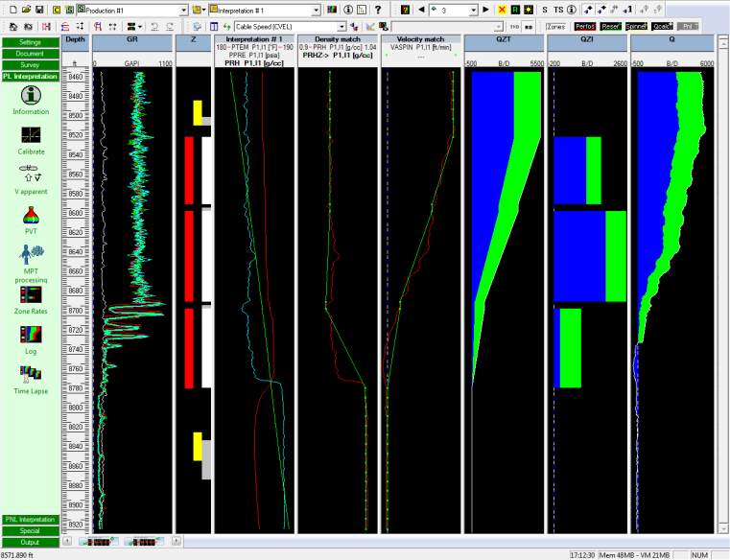Click the yellow C toolbar icon
Screen dimensions: 730x560
click(x=57, y=10)
